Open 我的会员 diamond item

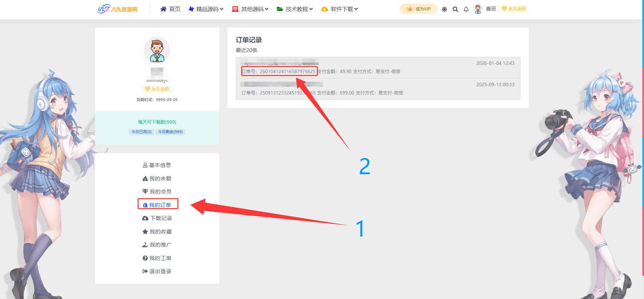coord(157,192)
